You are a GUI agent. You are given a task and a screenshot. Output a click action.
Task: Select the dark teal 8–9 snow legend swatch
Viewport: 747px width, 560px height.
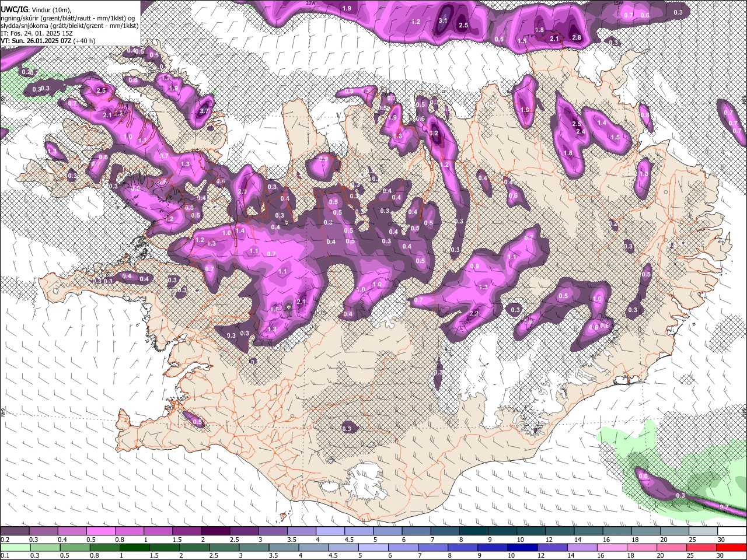pyautogui.click(x=474, y=531)
